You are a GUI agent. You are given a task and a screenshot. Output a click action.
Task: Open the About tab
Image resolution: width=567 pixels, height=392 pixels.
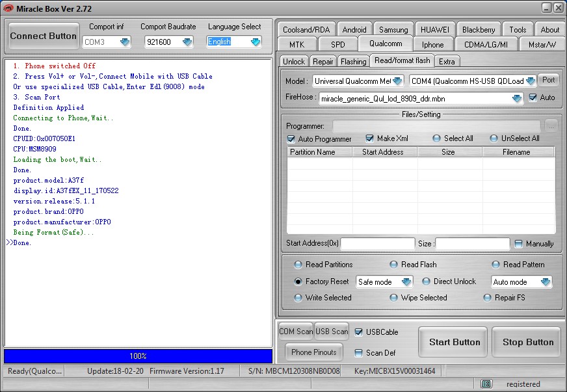pos(549,30)
